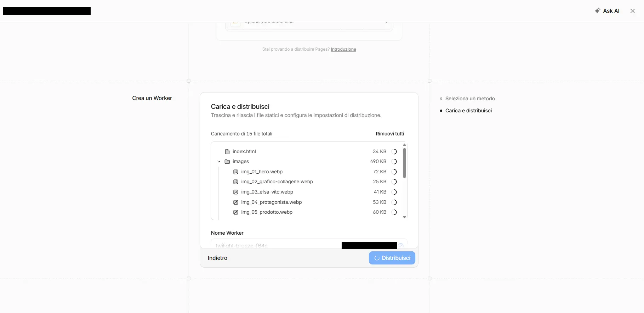Jump to Seleziona un metodo step
Screen dimensions: 644x313
tap(470, 99)
